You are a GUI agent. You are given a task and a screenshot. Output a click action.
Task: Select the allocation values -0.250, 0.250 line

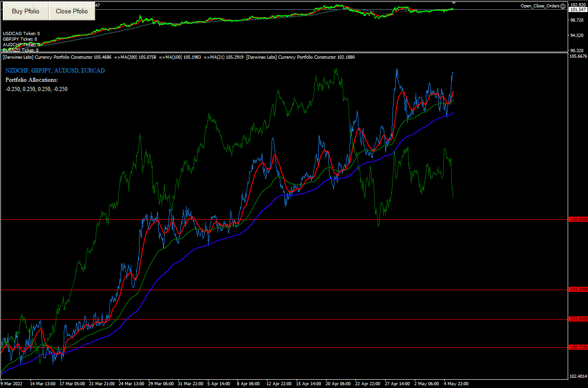tap(36, 89)
